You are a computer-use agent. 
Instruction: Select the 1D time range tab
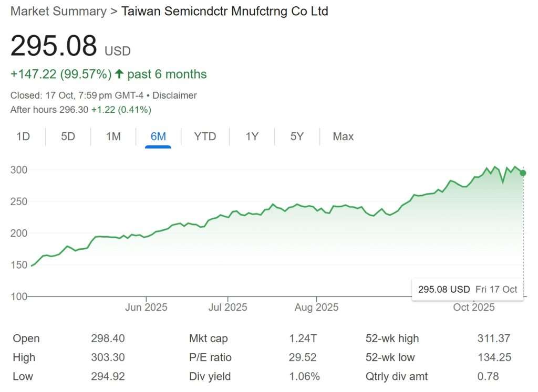click(x=23, y=136)
